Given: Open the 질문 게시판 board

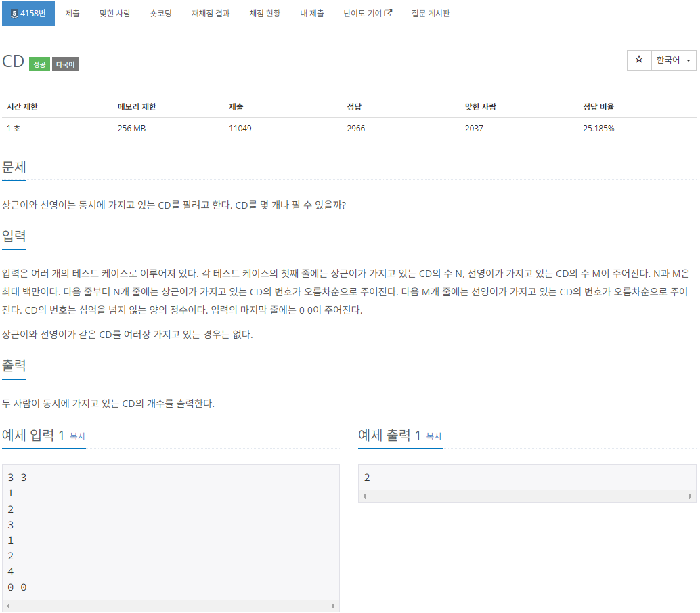Looking at the screenshot, I should click(x=431, y=13).
